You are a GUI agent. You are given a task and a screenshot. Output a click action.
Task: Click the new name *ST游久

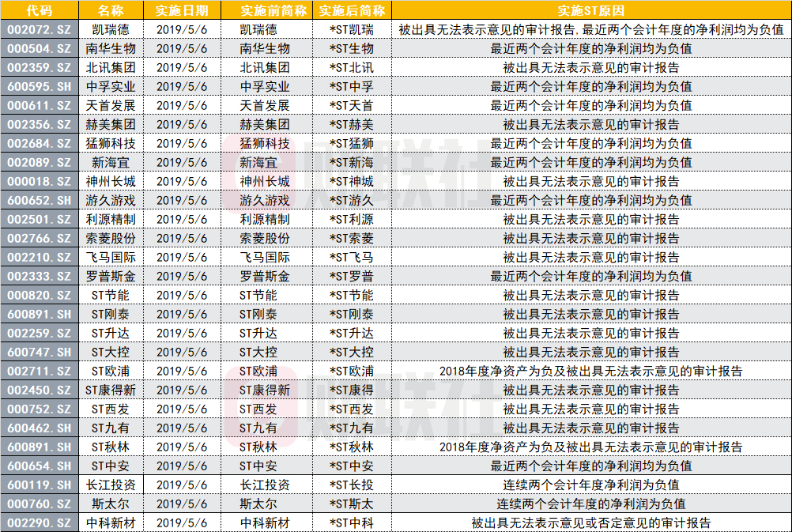click(352, 200)
